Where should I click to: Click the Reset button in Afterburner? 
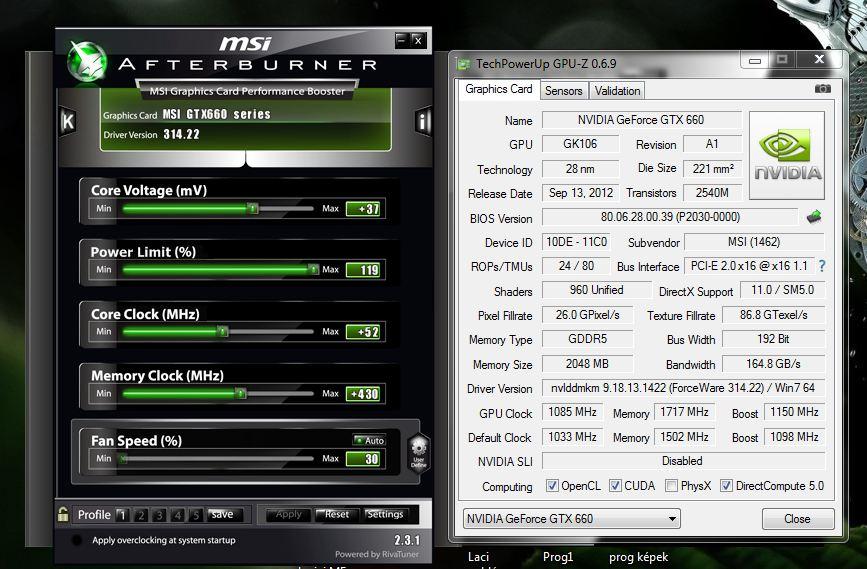pos(336,514)
